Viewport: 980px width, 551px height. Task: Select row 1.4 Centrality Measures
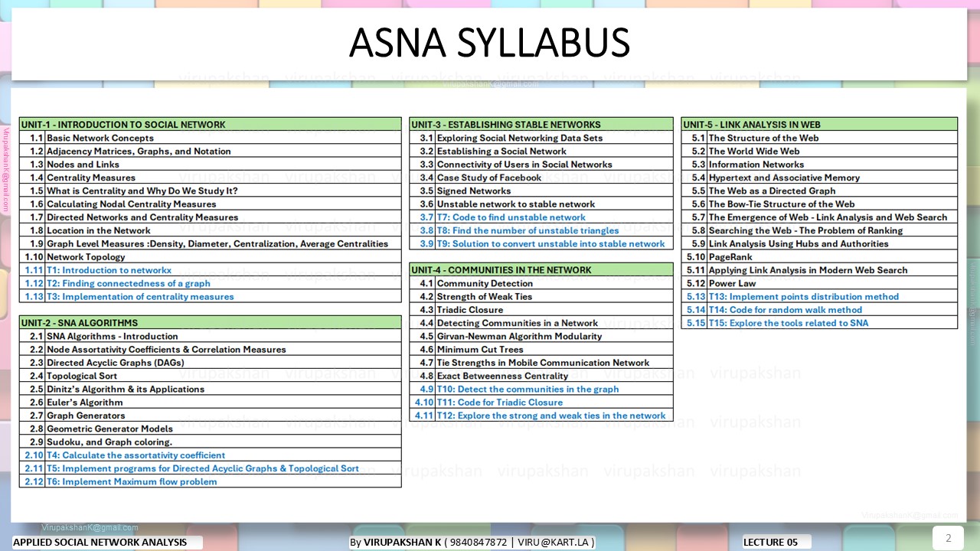[x=211, y=178]
